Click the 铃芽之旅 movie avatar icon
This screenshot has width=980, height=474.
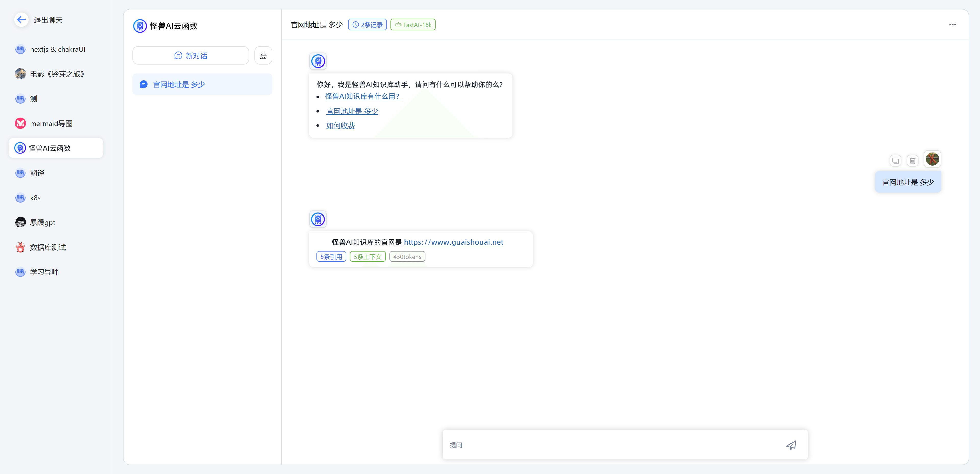pyautogui.click(x=20, y=74)
